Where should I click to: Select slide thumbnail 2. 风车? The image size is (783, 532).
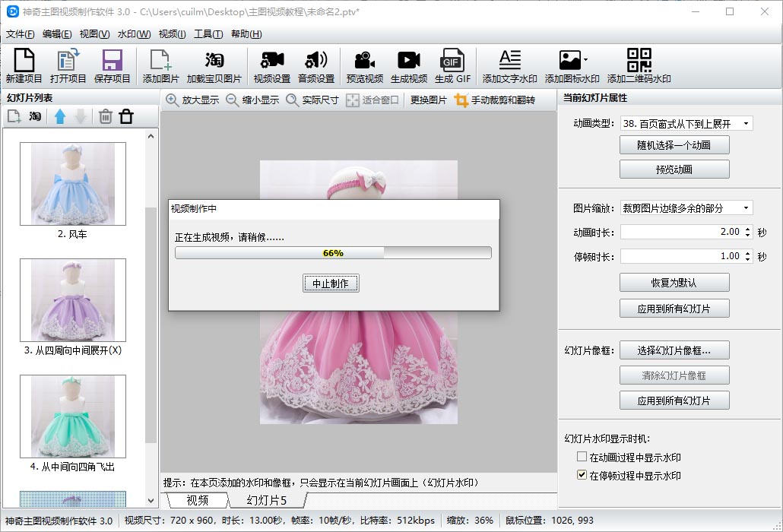point(73,184)
